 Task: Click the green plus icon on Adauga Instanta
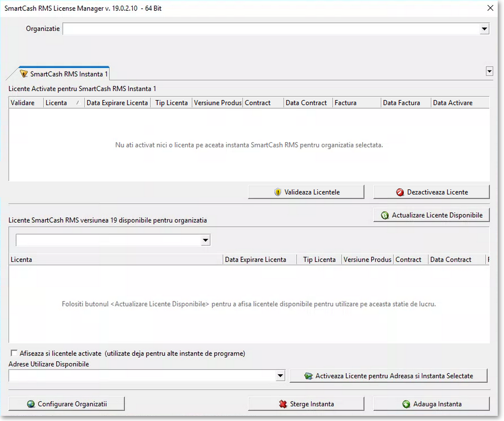click(x=406, y=404)
